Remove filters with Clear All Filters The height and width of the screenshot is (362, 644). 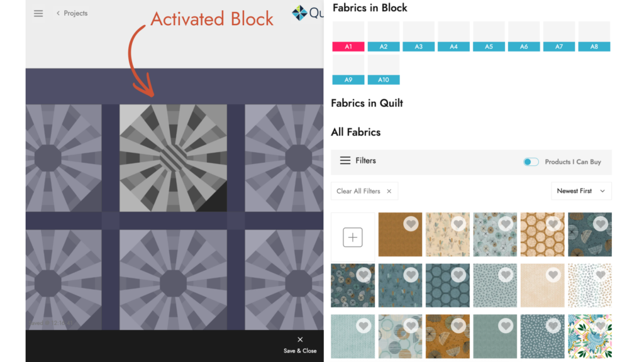pos(364,191)
